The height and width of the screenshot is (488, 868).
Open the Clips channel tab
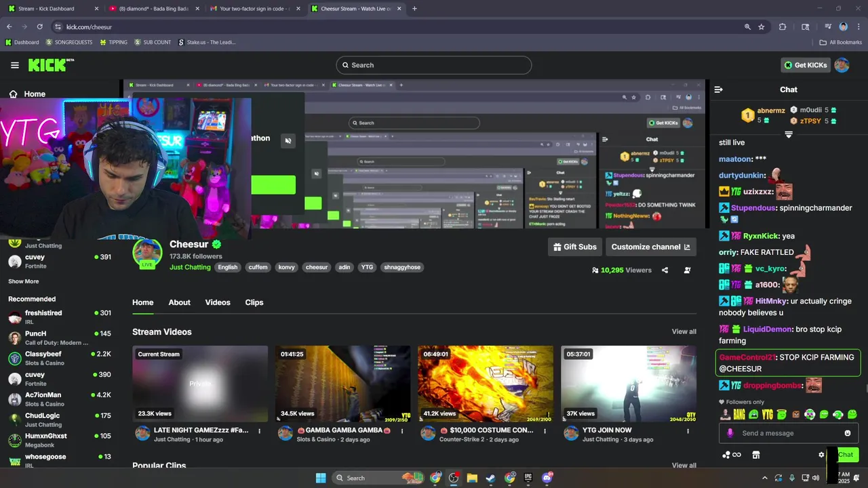coord(254,302)
